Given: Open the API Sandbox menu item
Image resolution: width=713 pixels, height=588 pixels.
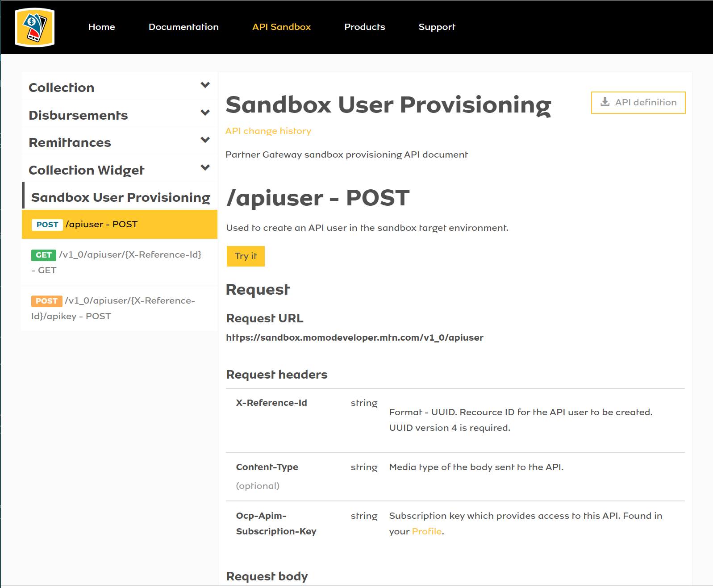Looking at the screenshot, I should coord(281,27).
